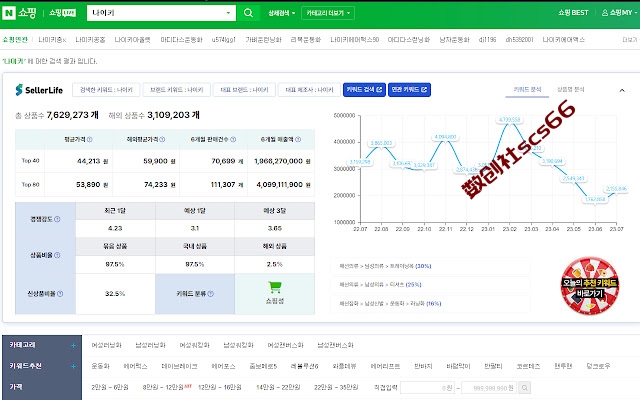
Task: Click help icon next to 키워드 분류
Action: pos(211,293)
